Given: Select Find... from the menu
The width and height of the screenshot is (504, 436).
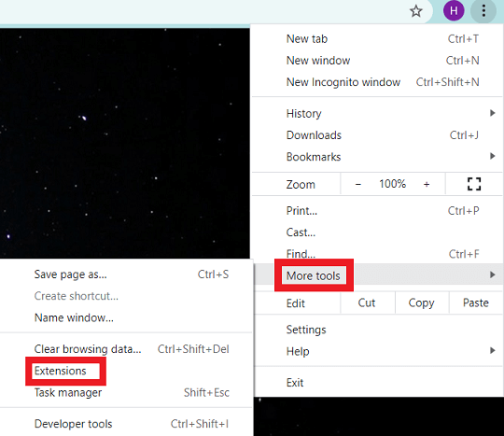Looking at the screenshot, I should click(378, 254).
